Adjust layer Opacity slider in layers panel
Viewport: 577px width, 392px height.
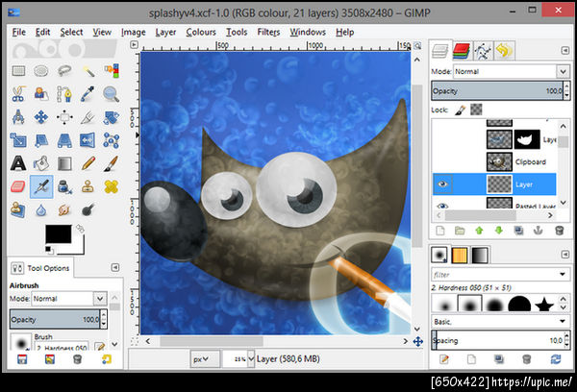click(497, 91)
